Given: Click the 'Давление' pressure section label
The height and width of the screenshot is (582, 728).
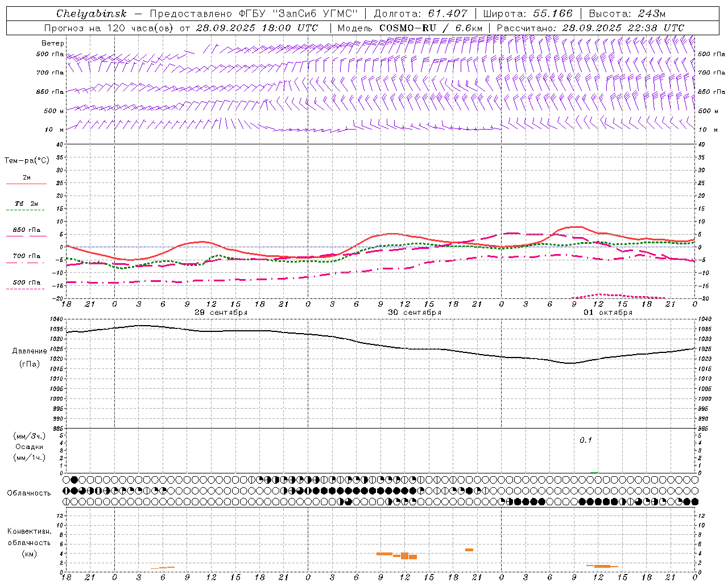Looking at the screenshot, I should pyautogui.click(x=30, y=351).
